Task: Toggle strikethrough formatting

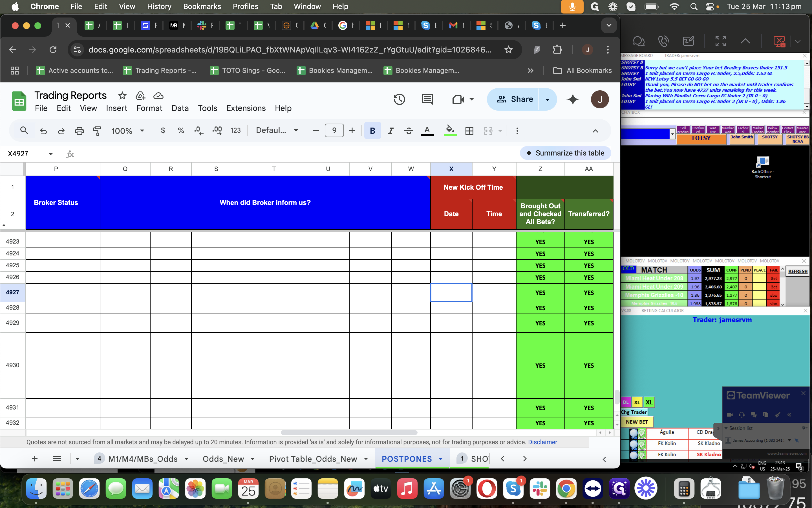Action: click(408, 130)
